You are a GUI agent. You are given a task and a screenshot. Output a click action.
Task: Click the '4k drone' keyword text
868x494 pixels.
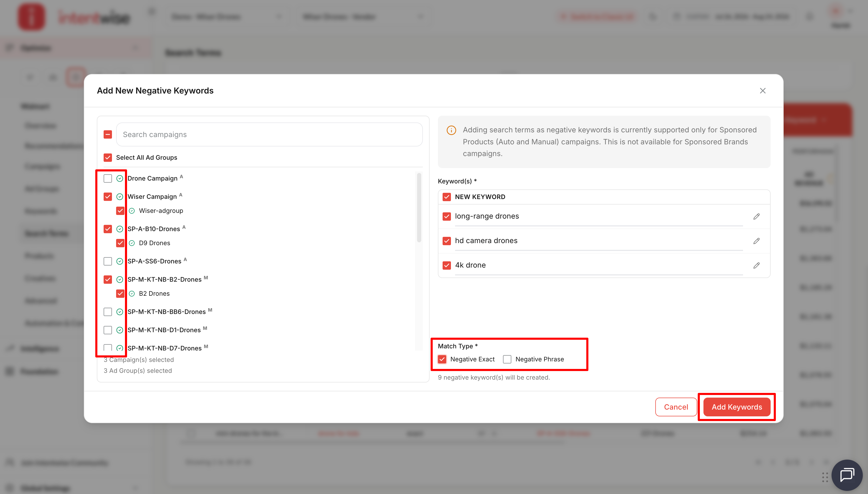(x=470, y=265)
